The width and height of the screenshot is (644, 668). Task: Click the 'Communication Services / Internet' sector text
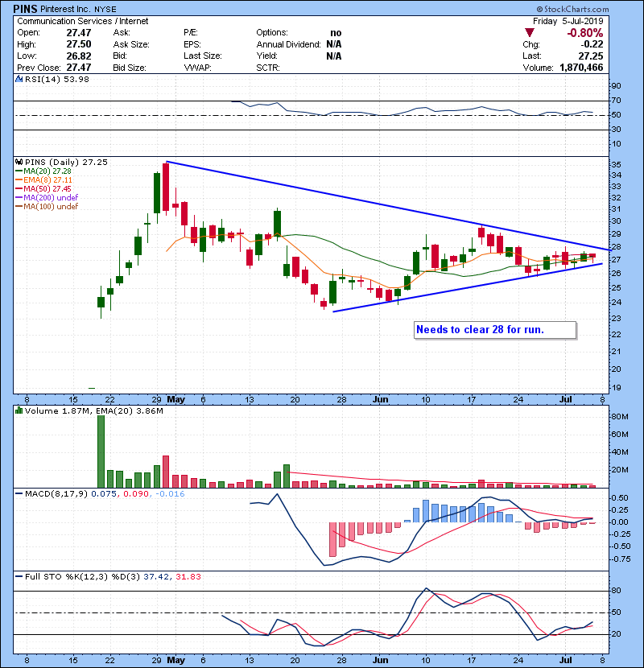pos(83,21)
